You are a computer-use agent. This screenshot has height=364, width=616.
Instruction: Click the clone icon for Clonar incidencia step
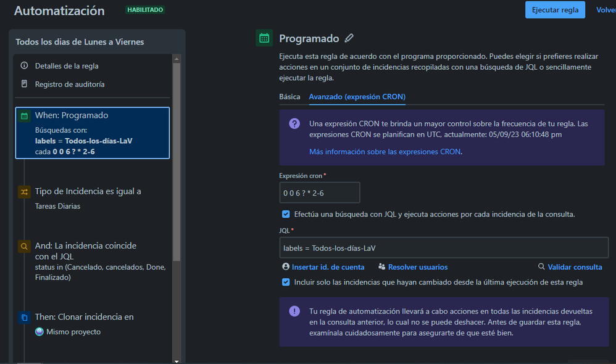(x=24, y=317)
